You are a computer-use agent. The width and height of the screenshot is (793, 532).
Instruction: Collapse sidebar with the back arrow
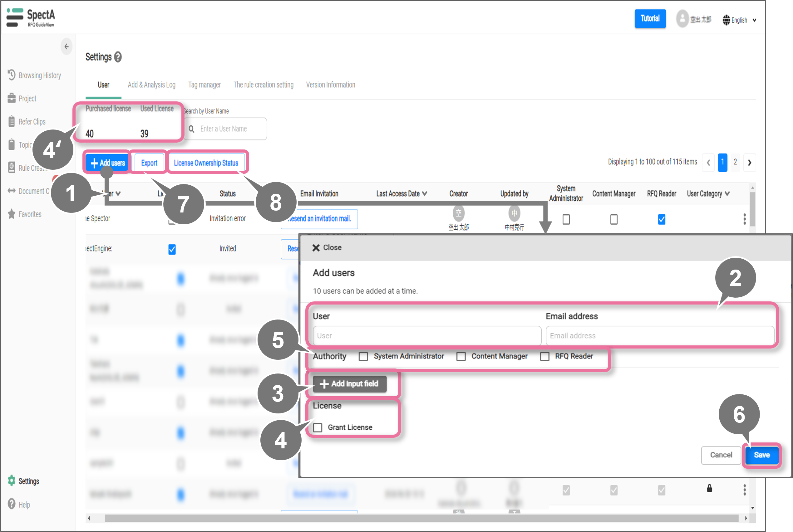66,46
